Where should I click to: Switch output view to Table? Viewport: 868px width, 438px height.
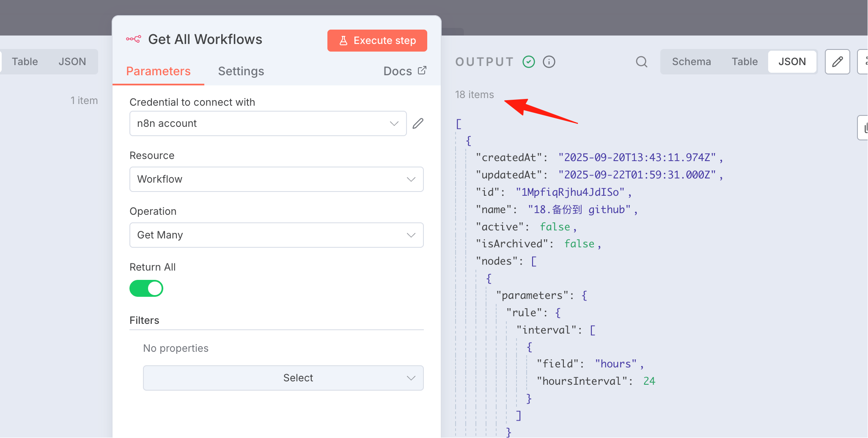[744, 62]
